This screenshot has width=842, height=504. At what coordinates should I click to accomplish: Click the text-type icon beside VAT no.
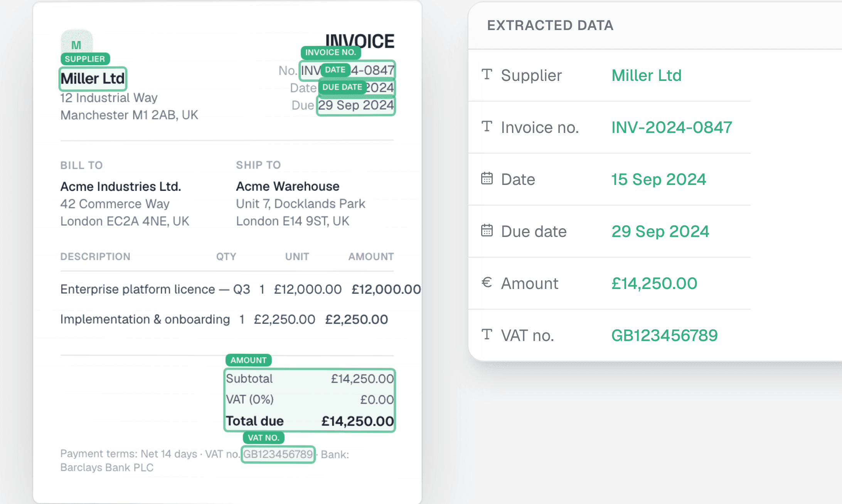487,334
